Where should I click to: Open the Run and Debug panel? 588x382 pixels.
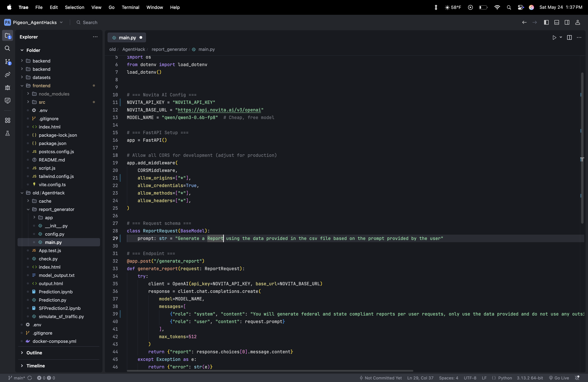click(7, 88)
